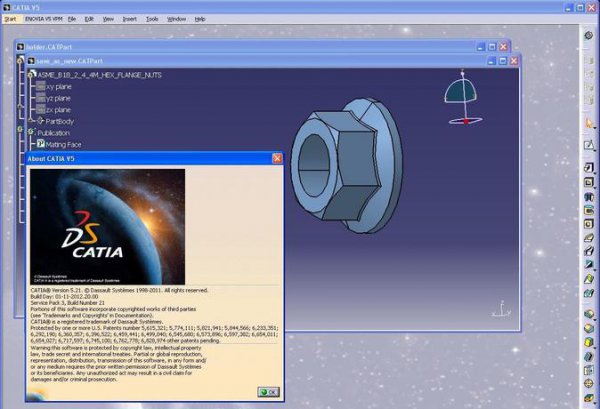Minimize the holder.CATPart window
This screenshot has height=409, width=600.
[x=481, y=47]
